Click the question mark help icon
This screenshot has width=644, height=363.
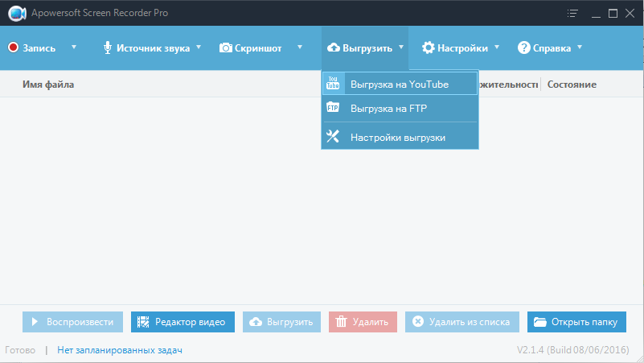523,47
